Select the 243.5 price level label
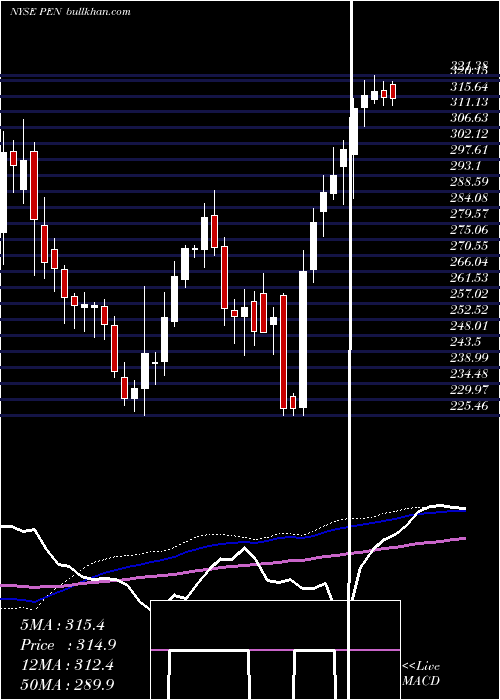Image resolution: width=500 pixels, height=700 pixels. point(465,342)
